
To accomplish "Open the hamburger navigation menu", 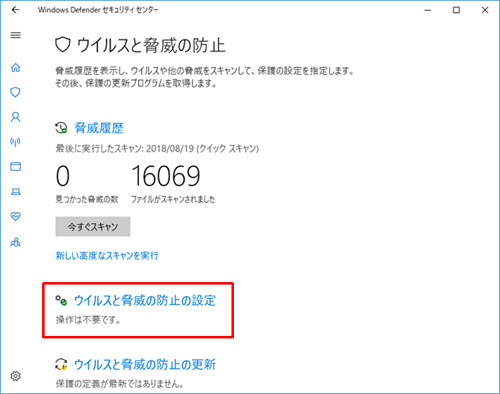I will tap(15, 35).
